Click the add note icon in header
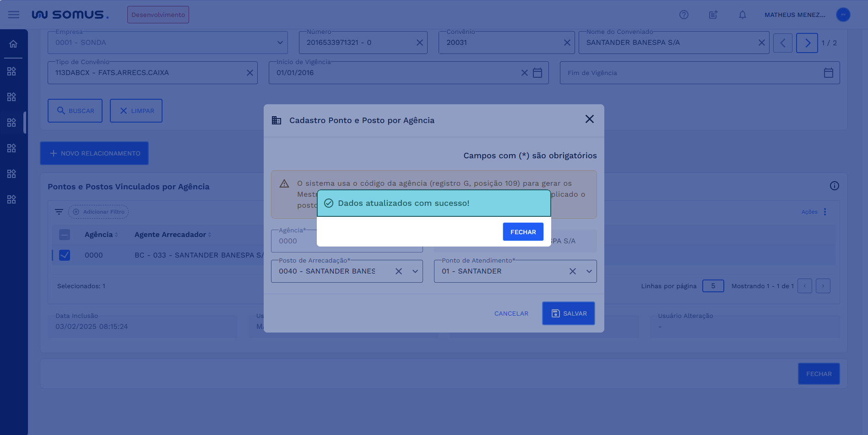868x435 pixels. [x=713, y=15]
